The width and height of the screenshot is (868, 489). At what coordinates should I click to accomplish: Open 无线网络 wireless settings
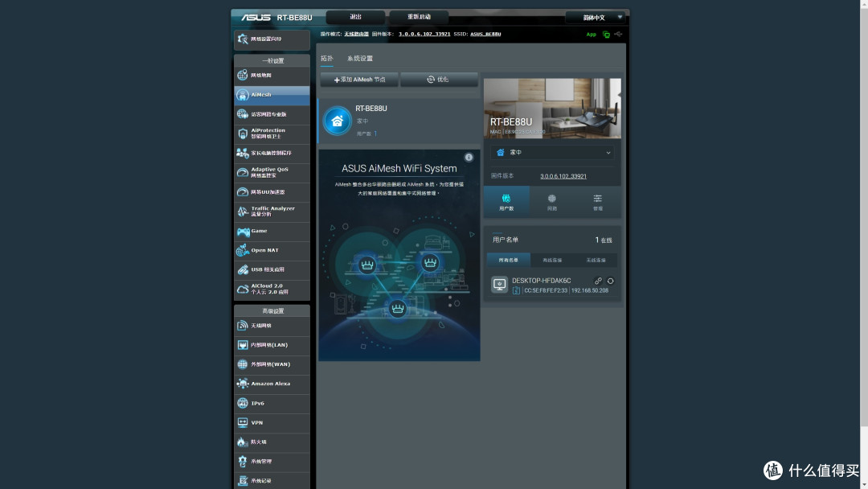pyautogui.click(x=272, y=326)
